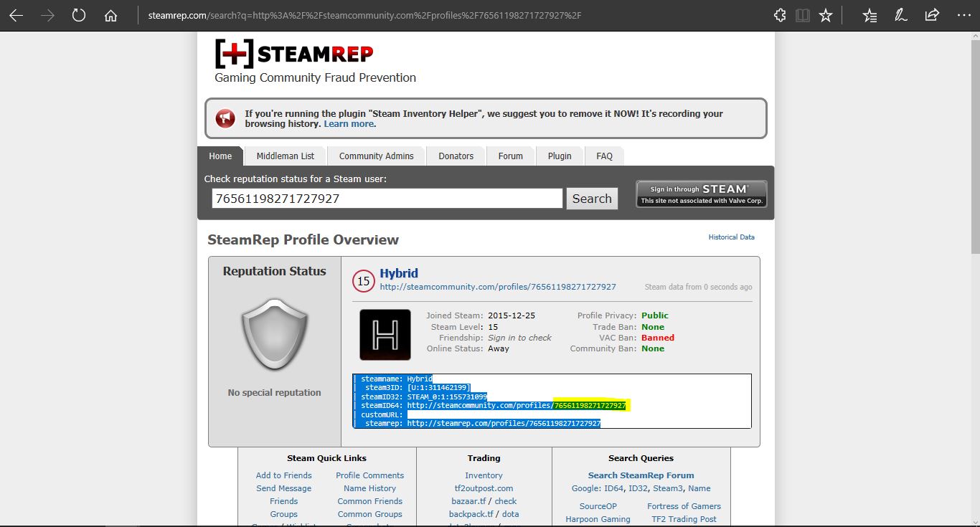Refresh the SteamRep page
Image resolution: width=980 pixels, height=527 pixels.
click(79, 15)
